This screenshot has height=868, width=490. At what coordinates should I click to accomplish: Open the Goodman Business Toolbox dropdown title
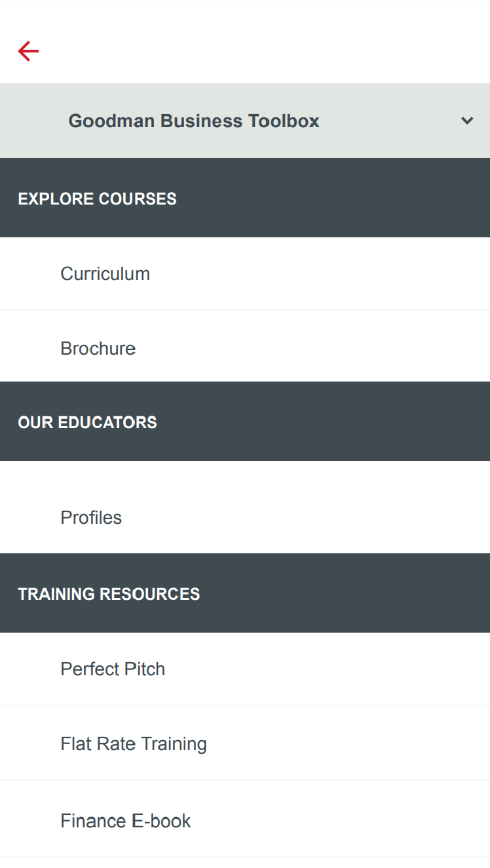[x=194, y=121]
